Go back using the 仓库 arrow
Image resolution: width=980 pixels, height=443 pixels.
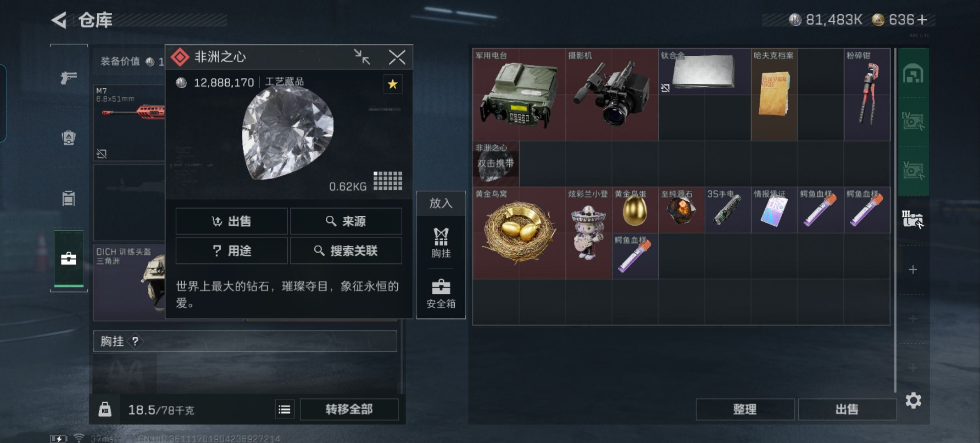[60, 20]
